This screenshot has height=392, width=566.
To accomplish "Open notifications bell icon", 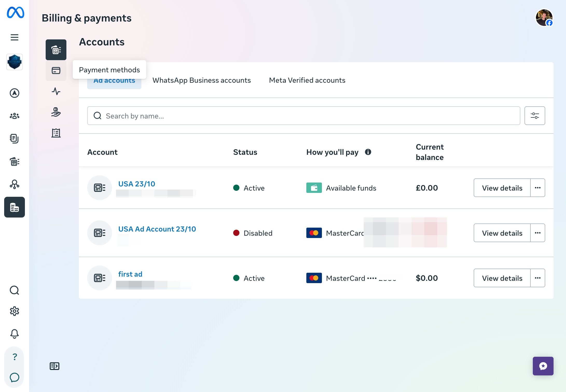I will point(15,334).
